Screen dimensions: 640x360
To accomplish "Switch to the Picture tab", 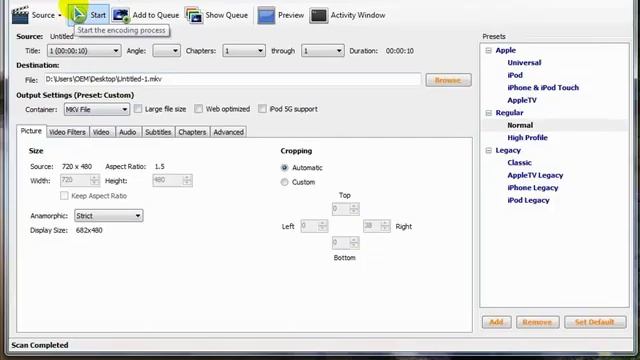I will point(31,131).
